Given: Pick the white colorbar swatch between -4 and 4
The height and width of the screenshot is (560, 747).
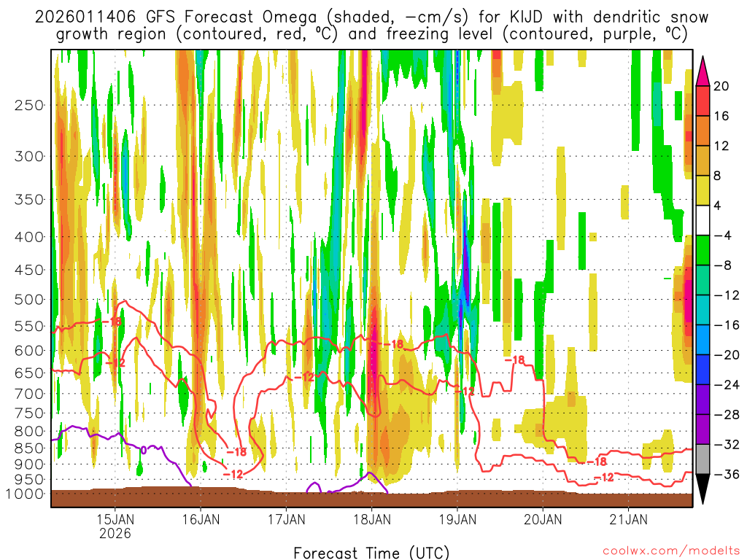Looking at the screenshot, I should [x=703, y=221].
